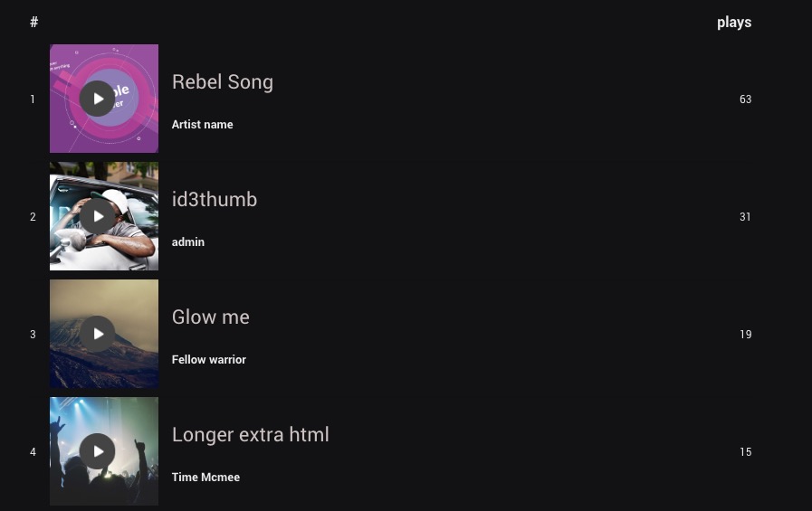Select the 19 plays count
The height and width of the screenshot is (511, 812).
[x=745, y=335]
